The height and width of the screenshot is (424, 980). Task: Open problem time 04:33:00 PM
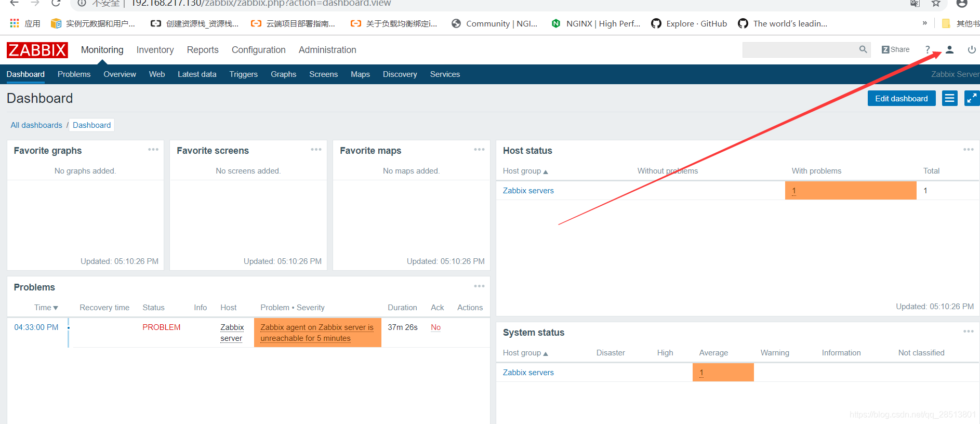[36, 327]
